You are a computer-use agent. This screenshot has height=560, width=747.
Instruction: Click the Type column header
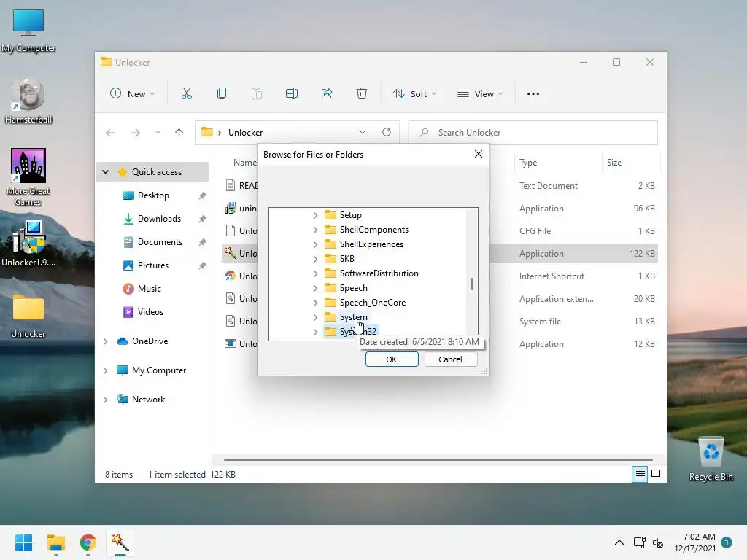pos(528,163)
